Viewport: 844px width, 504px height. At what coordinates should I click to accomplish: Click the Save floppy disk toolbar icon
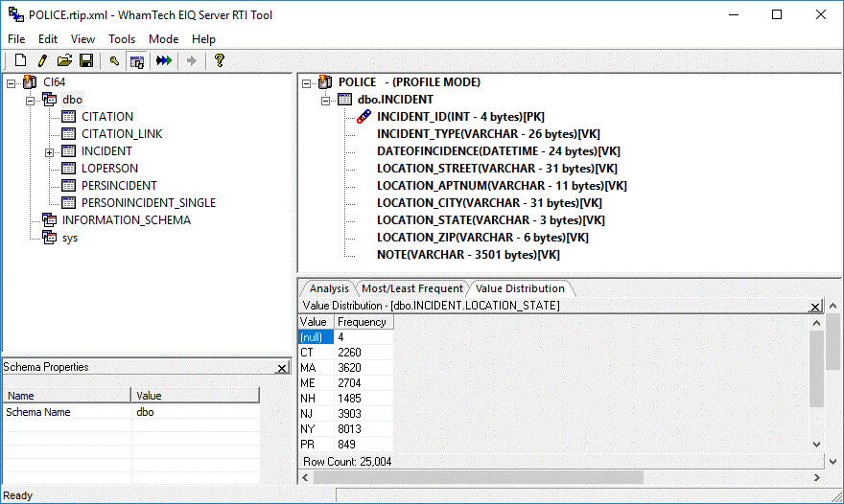86,60
